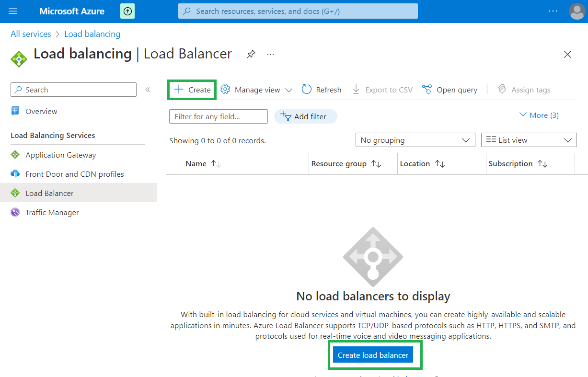
Task: Sort by Resource group column arrows
Action: click(376, 164)
